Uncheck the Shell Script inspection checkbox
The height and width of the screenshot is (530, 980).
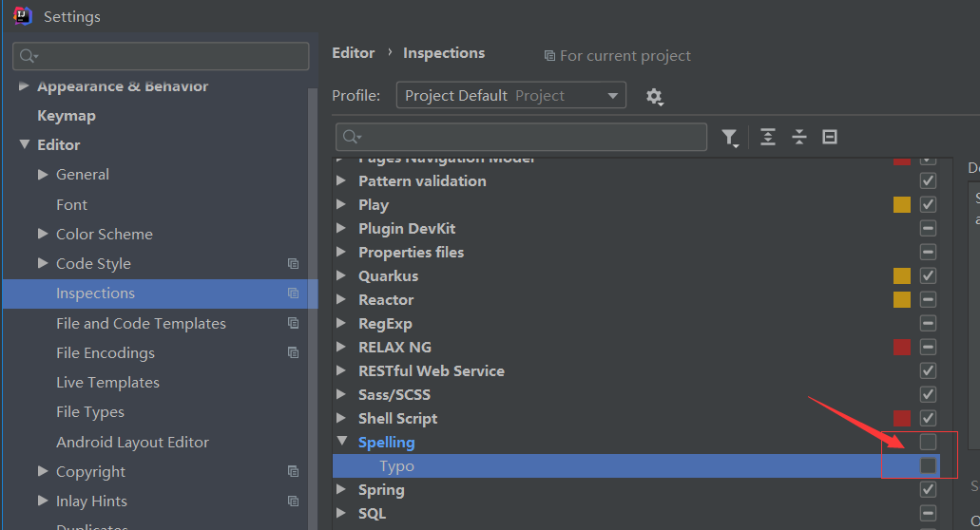[x=929, y=418]
